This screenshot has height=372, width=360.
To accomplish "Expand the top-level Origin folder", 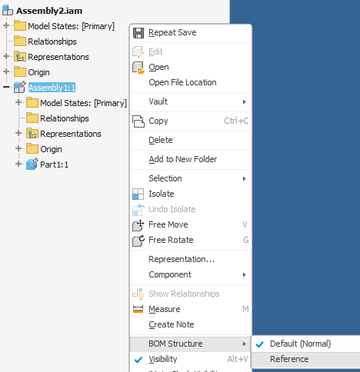I will (x=6, y=72).
